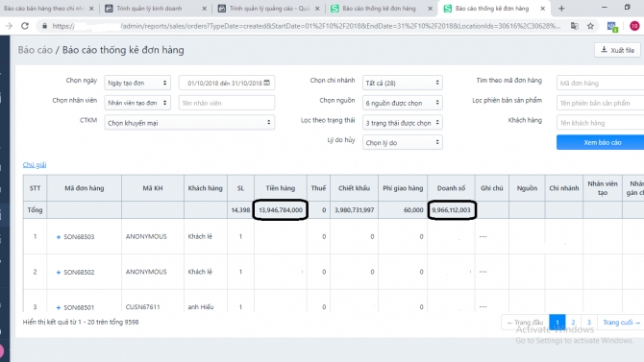
Task: Go to results page 3
Action: (589, 323)
